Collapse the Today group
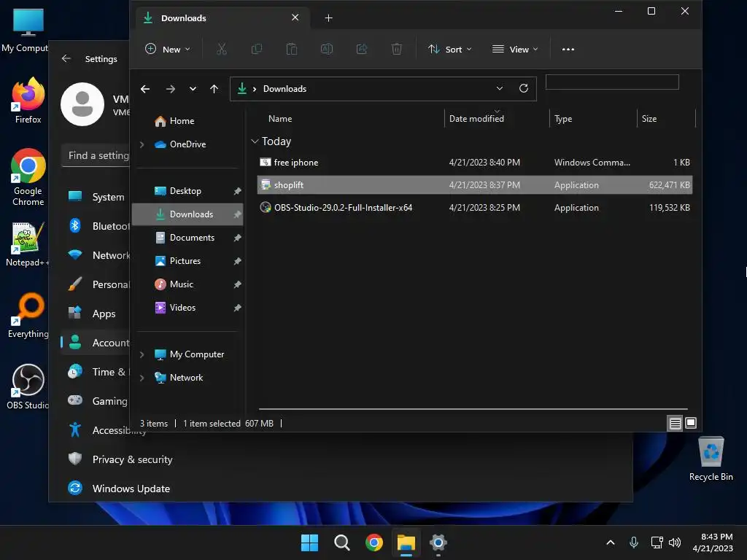The width and height of the screenshot is (747, 560). [x=255, y=141]
